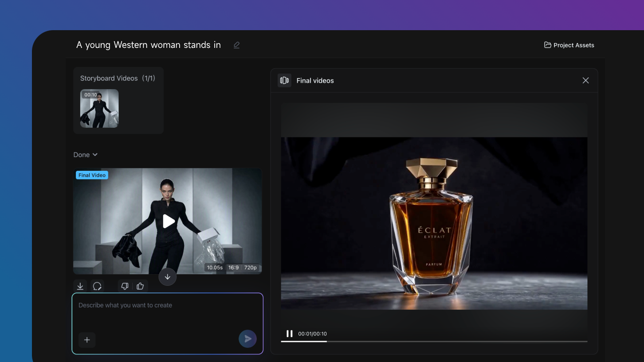Play the Final Video preview
644x362 pixels.
pyautogui.click(x=168, y=221)
